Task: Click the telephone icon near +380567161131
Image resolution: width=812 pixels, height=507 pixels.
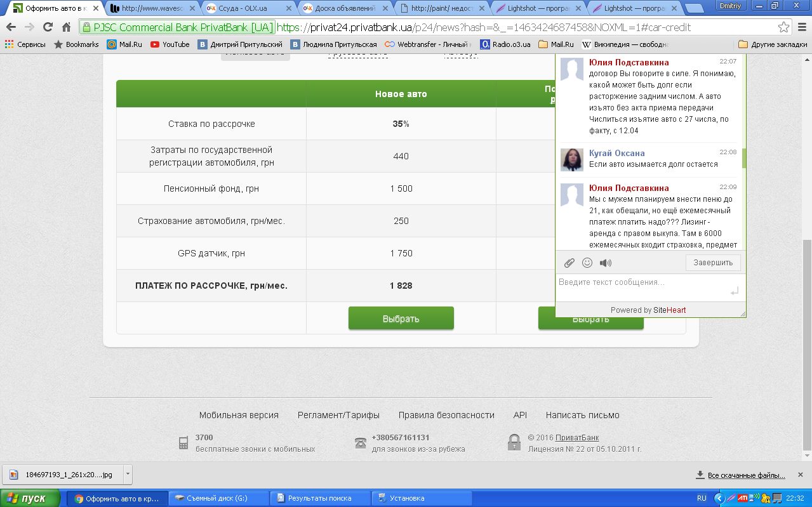Action: 361,443
